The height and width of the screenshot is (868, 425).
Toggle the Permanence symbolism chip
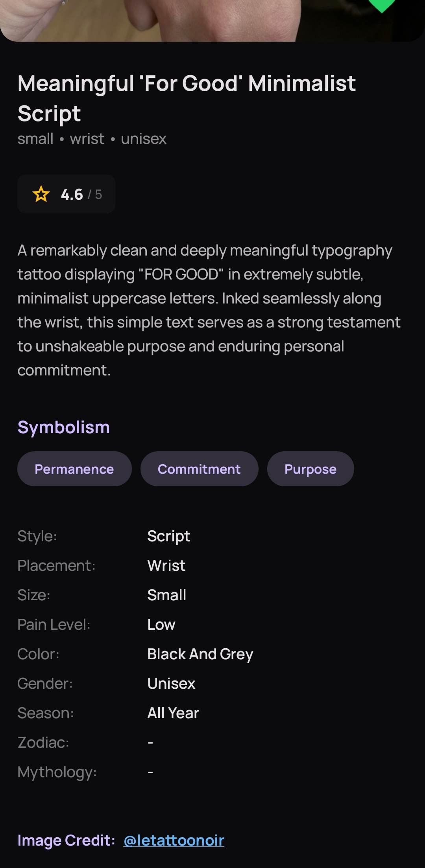pyautogui.click(x=74, y=469)
